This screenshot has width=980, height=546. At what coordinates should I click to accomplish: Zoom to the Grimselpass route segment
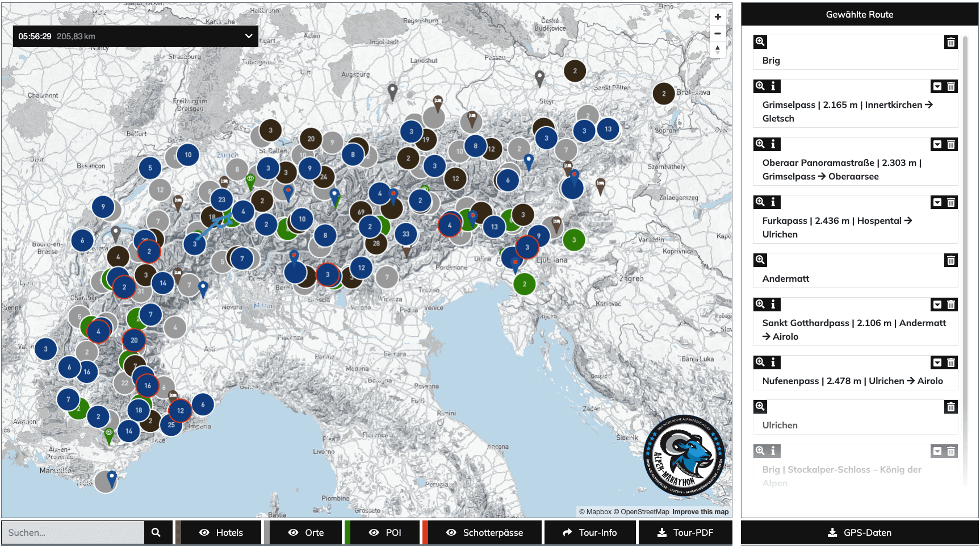coord(760,86)
